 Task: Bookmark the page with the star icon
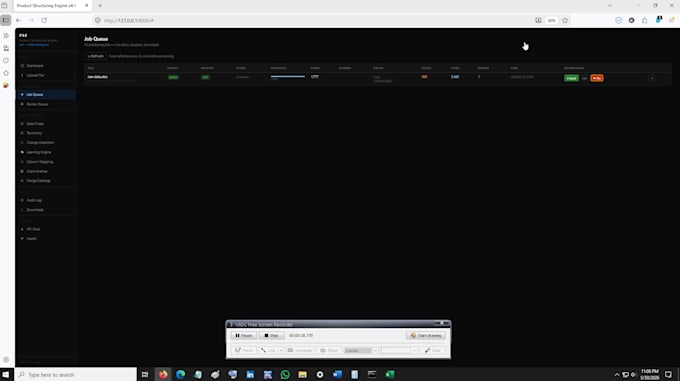(565, 20)
